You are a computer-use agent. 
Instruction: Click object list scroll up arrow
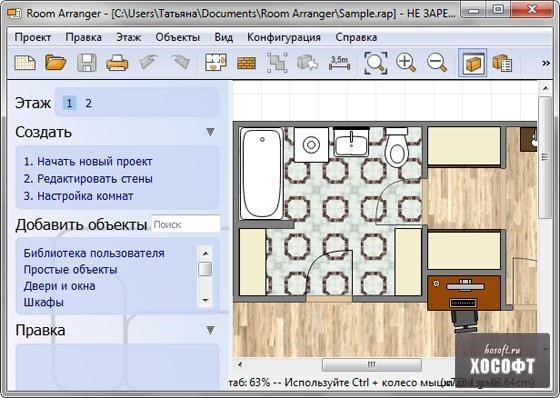[x=205, y=253]
